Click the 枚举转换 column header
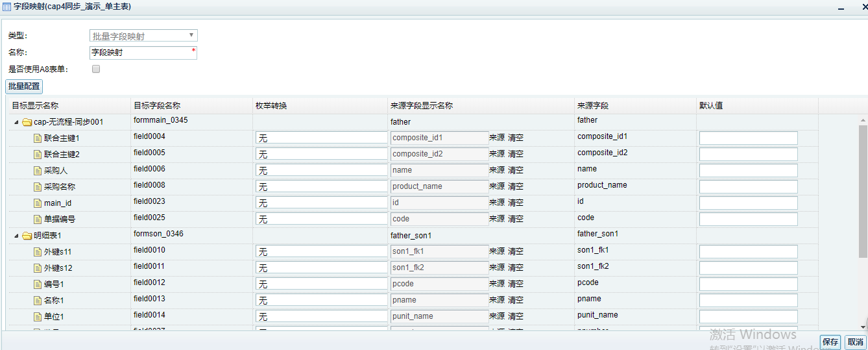 click(271, 106)
